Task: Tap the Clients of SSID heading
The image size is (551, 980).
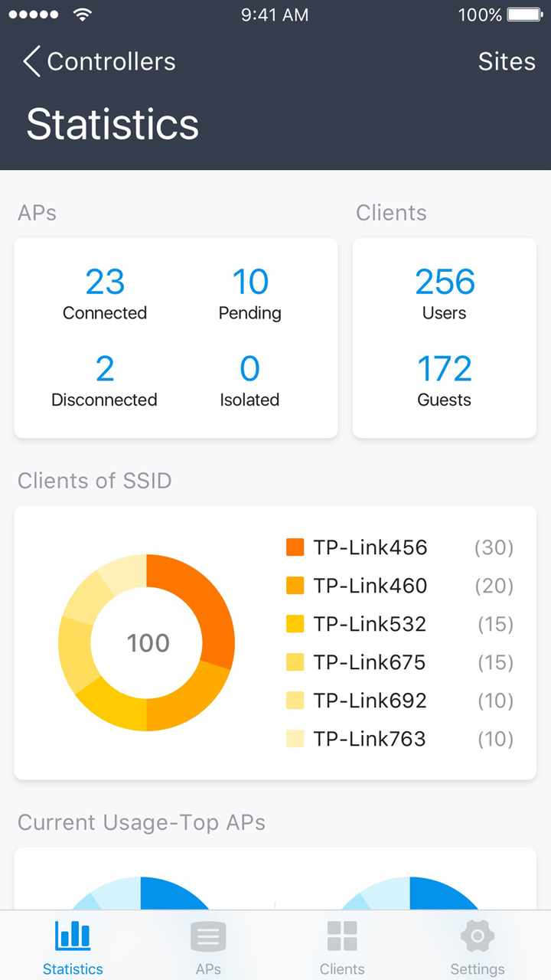Action: (95, 481)
